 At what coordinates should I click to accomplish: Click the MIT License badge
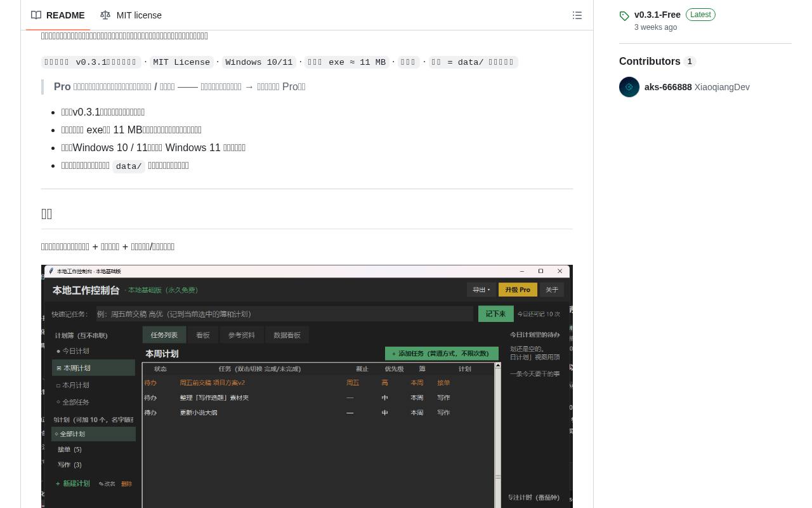click(181, 62)
